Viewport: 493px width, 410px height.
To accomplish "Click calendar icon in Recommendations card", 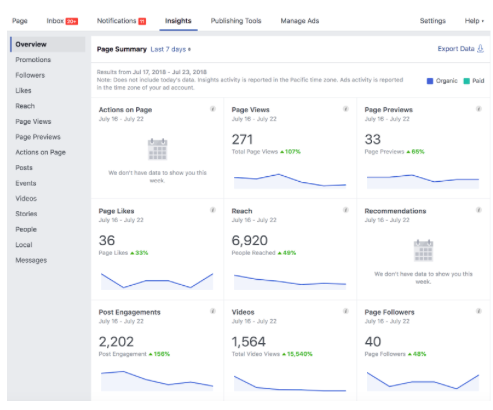I will [x=423, y=250].
